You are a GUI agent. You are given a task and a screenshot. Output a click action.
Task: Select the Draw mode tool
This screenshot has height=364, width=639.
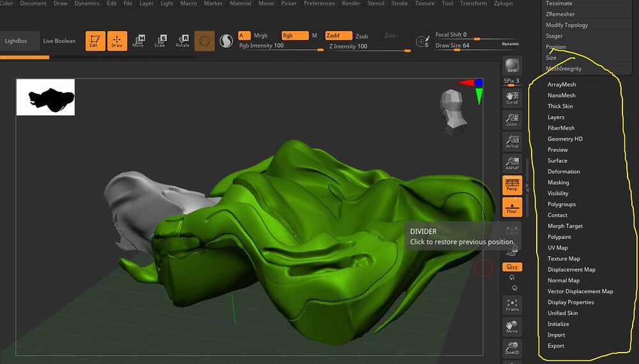(117, 41)
